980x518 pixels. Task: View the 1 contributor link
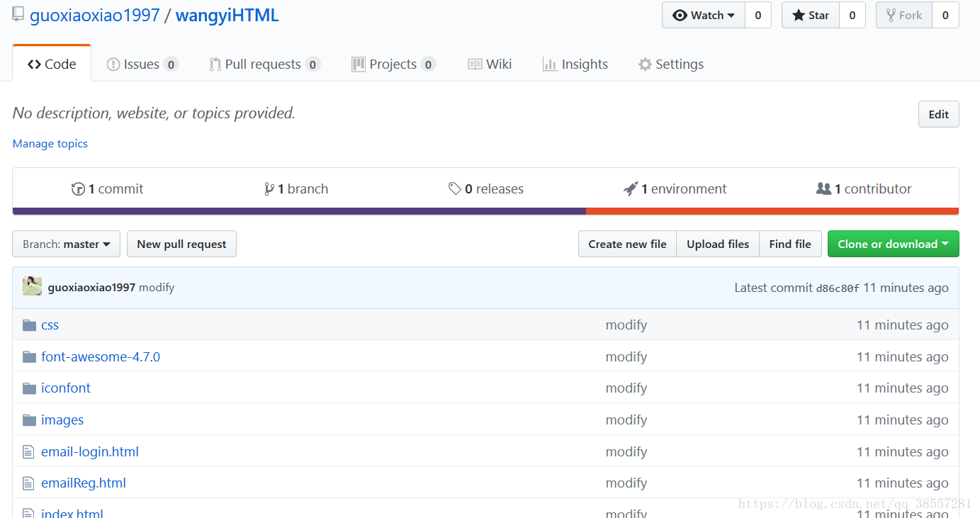coord(864,189)
